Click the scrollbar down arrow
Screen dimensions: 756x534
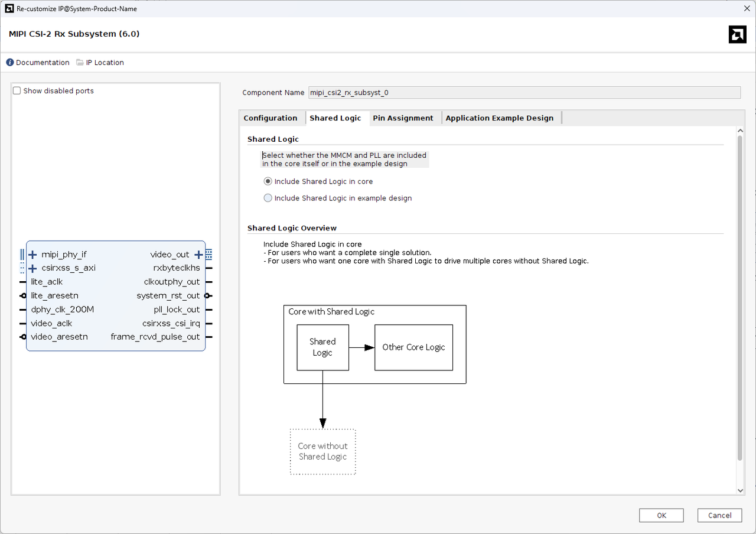pyautogui.click(x=740, y=490)
